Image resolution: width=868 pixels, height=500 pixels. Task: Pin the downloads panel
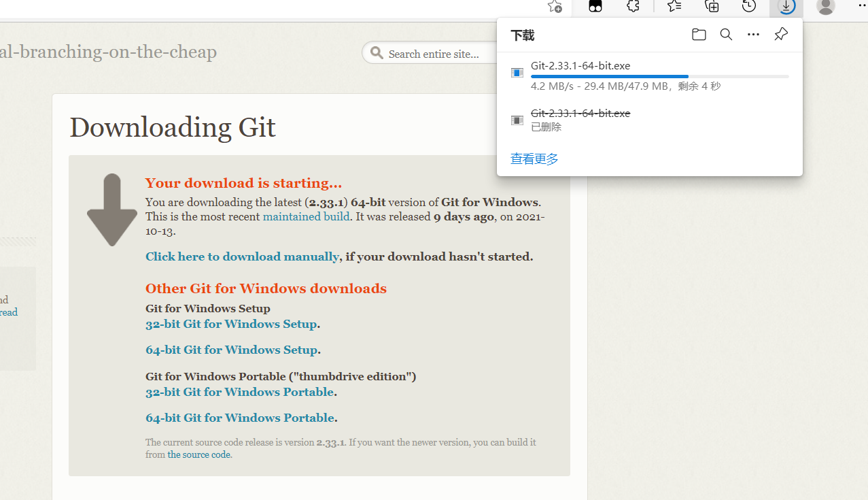tap(781, 35)
